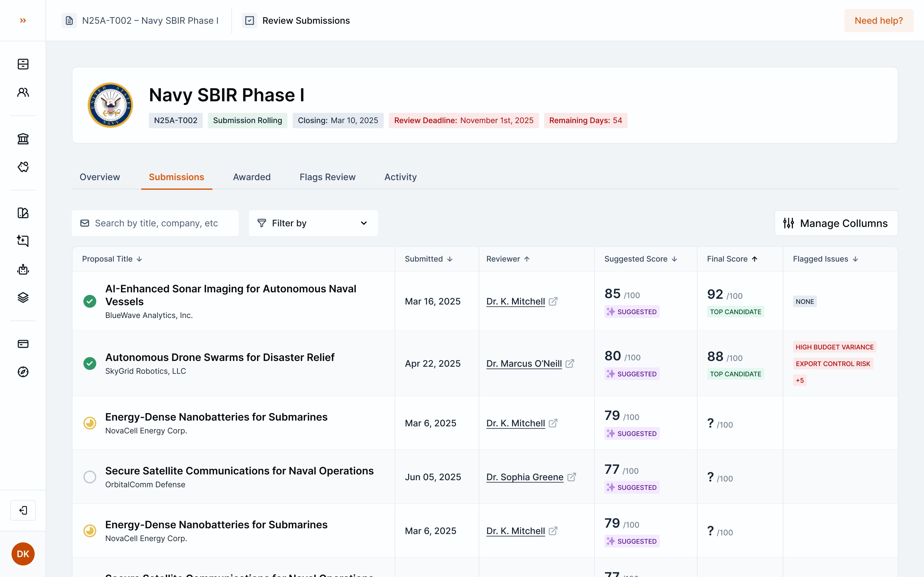The width and height of the screenshot is (924, 577).
Task: Open the Awarded tab
Action: [252, 177]
